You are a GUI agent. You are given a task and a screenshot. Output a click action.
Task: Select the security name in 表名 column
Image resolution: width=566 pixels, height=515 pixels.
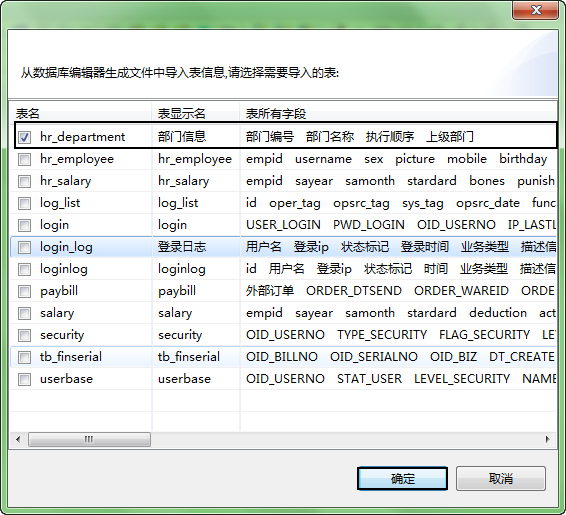coord(62,335)
